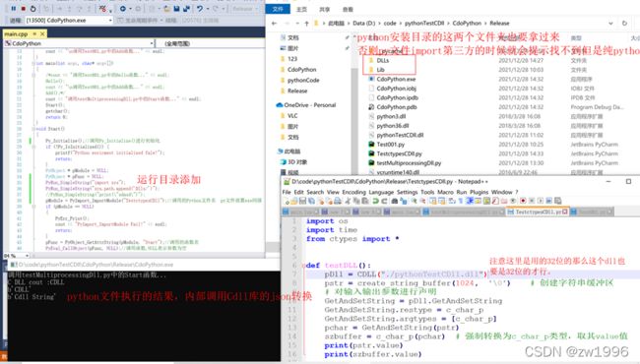Go back in File Explorer navigation
Image resolution: width=640 pixels, height=364 pixels.
tap(275, 24)
